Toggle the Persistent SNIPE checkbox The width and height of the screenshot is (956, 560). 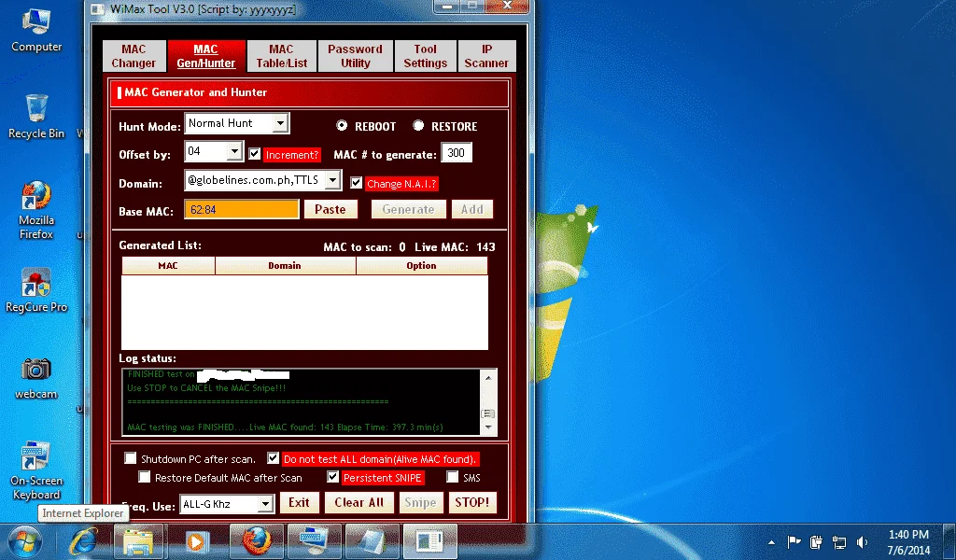pyautogui.click(x=333, y=477)
